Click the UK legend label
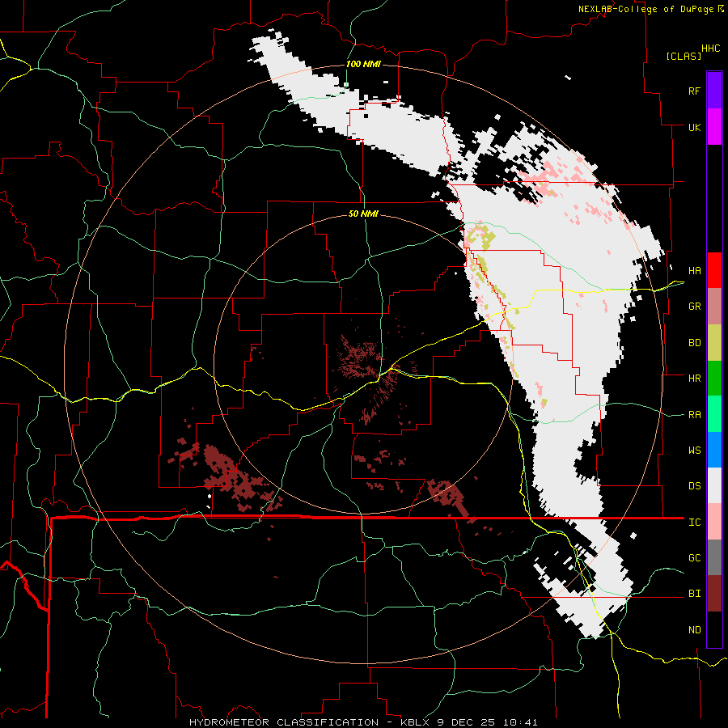Image resolution: width=728 pixels, height=728 pixels. (x=694, y=127)
